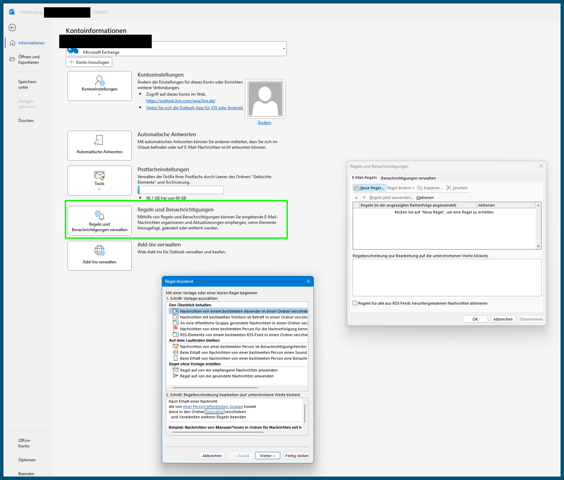Viewport: 564px width, 480px height.
Task: Click Weiter button in Regel-Assistent
Action: pyautogui.click(x=267, y=456)
